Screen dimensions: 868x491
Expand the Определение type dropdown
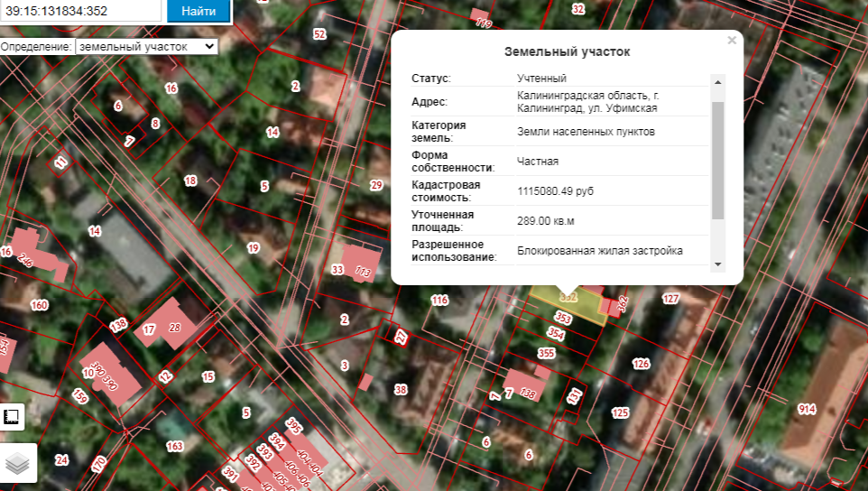tap(145, 45)
